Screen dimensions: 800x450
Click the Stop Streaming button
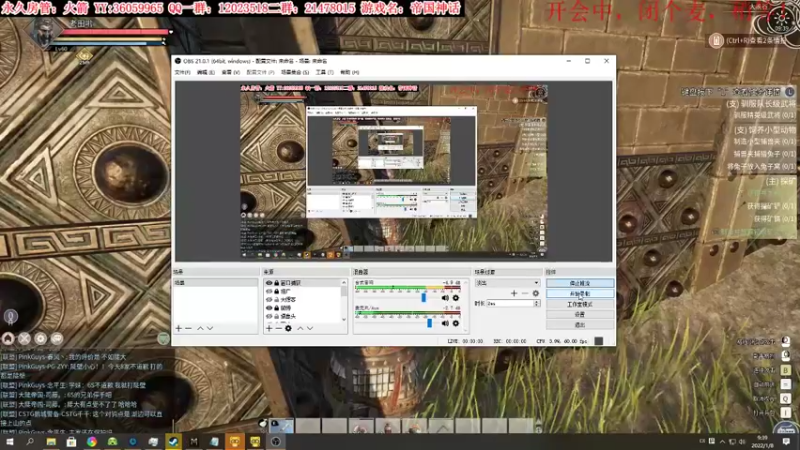pyautogui.click(x=580, y=283)
